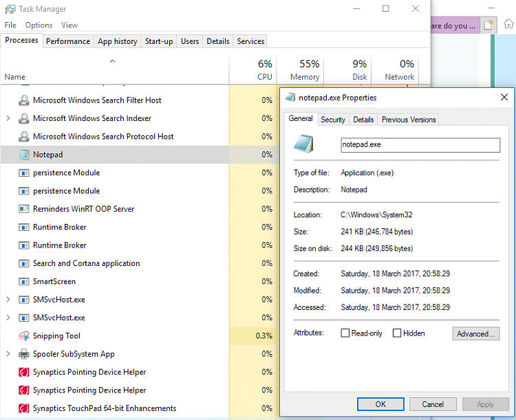Click the OK button in Properties
516x420 pixels.
380,404
